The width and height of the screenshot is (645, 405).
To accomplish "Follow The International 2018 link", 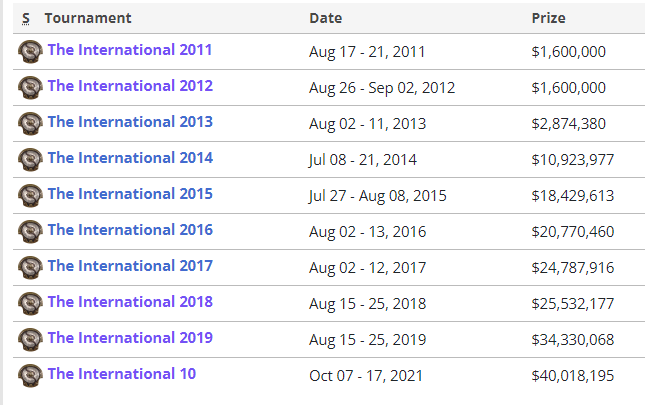I will point(130,302).
